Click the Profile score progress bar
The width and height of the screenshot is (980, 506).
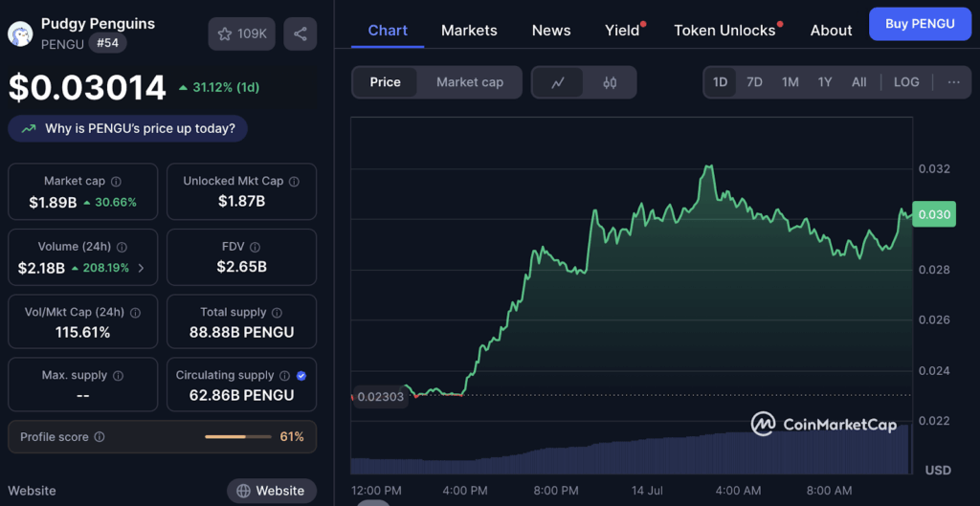(237, 437)
